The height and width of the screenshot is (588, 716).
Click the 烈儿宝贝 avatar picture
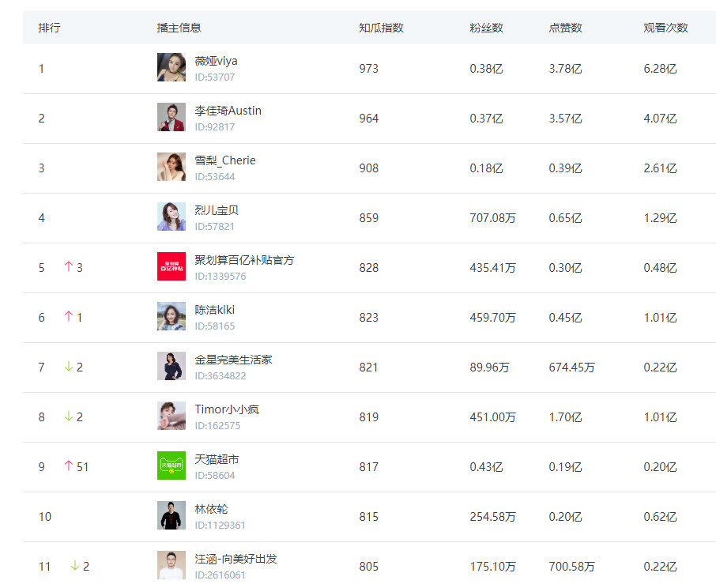pyautogui.click(x=171, y=217)
